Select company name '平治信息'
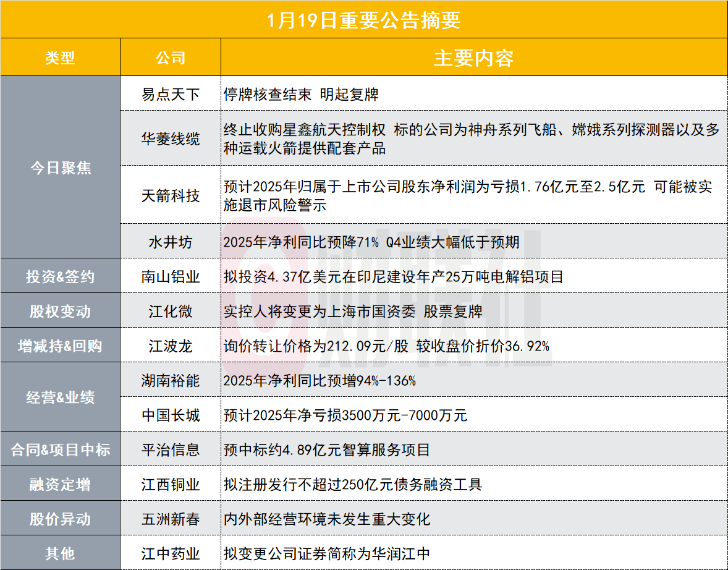 tap(171, 449)
